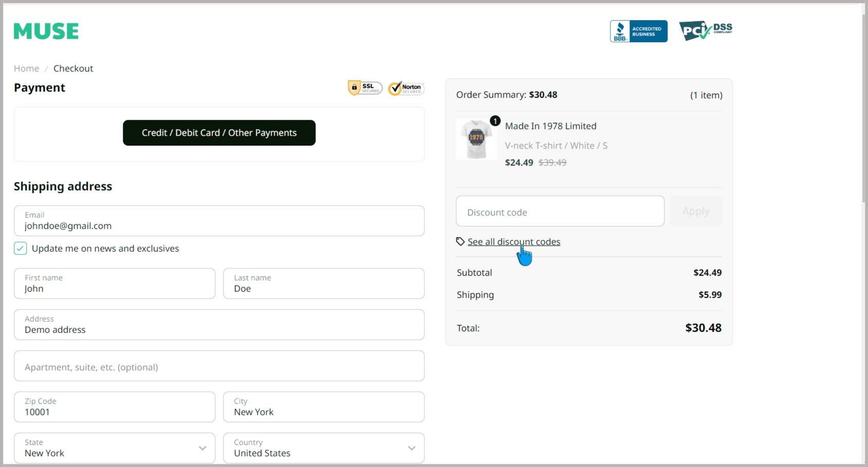This screenshot has height=467, width=868.
Task: Click the Apartment, suite optional field
Action: point(219,366)
